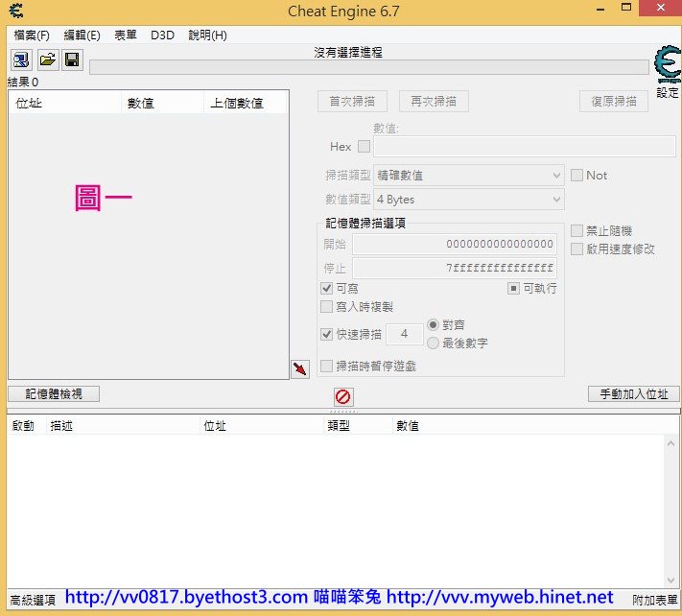Click address table scrollbar down arrow
682x616 pixels.
click(x=670, y=580)
